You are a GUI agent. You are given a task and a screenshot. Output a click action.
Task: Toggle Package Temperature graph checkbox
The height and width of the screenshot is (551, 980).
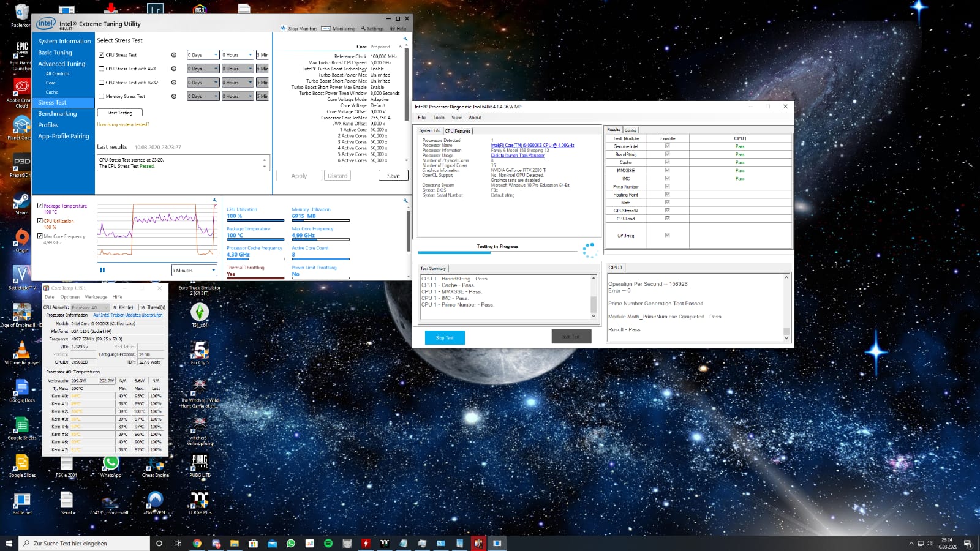[40, 206]
